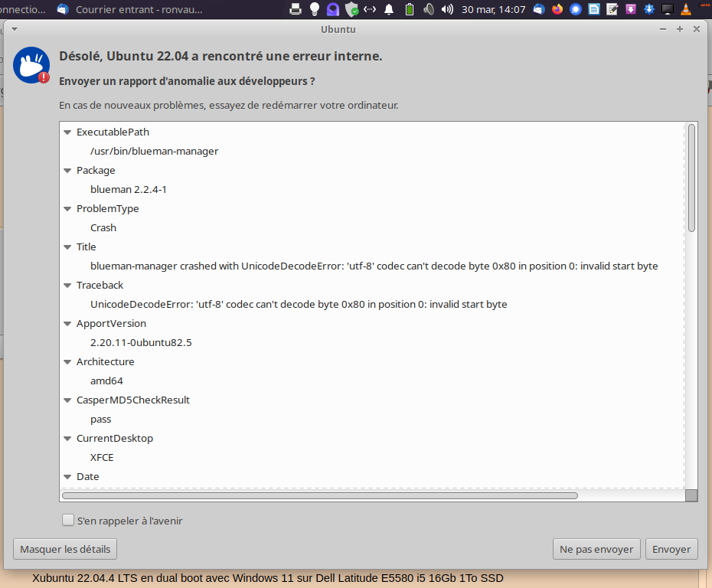Maximize the Ubuntu crash dialog
712x588 pixels.
[x=680, y=29]
